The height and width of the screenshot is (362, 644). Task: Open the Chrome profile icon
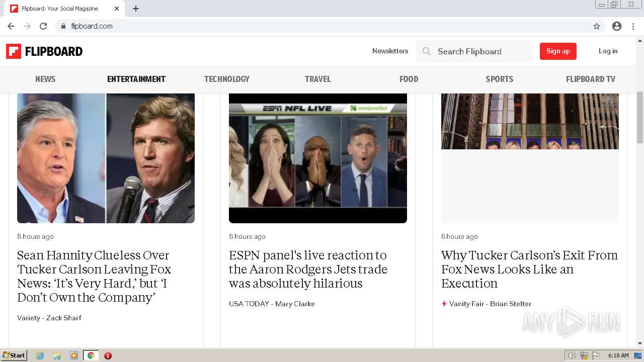click(617, 26)
